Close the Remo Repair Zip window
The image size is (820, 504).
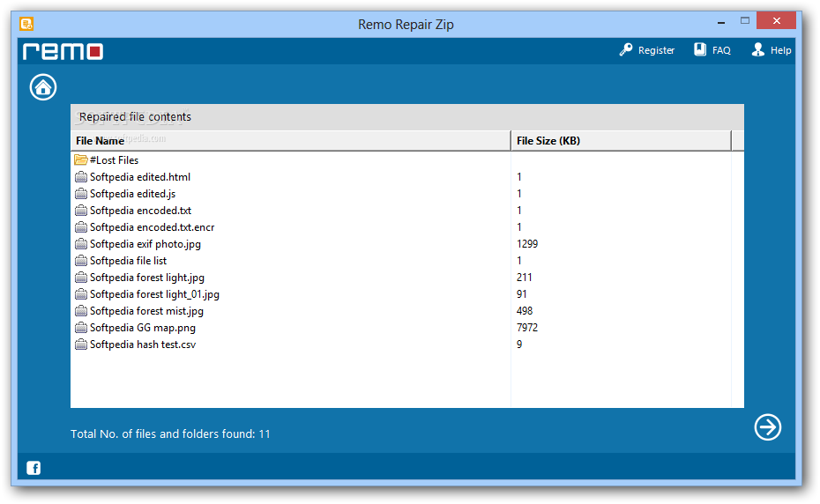(x=777, y=21)
